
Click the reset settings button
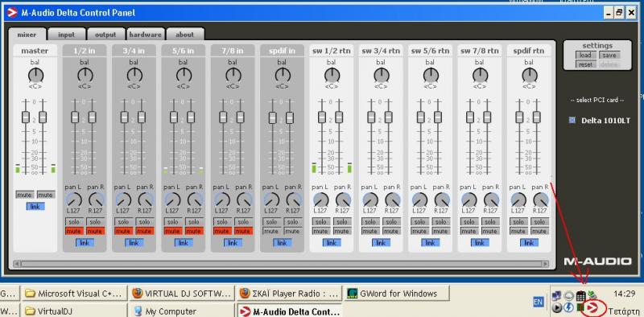585,64
